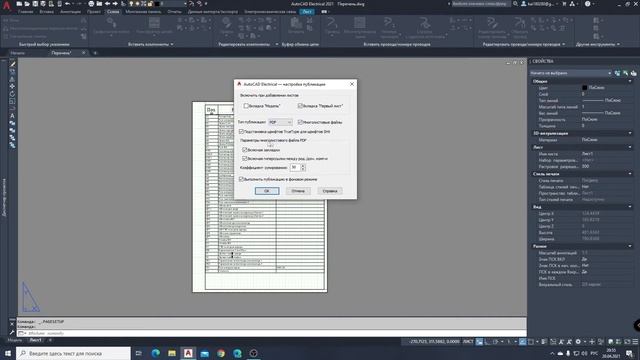
Task: Open the Mail app from the taskbar
Action: 204,353
